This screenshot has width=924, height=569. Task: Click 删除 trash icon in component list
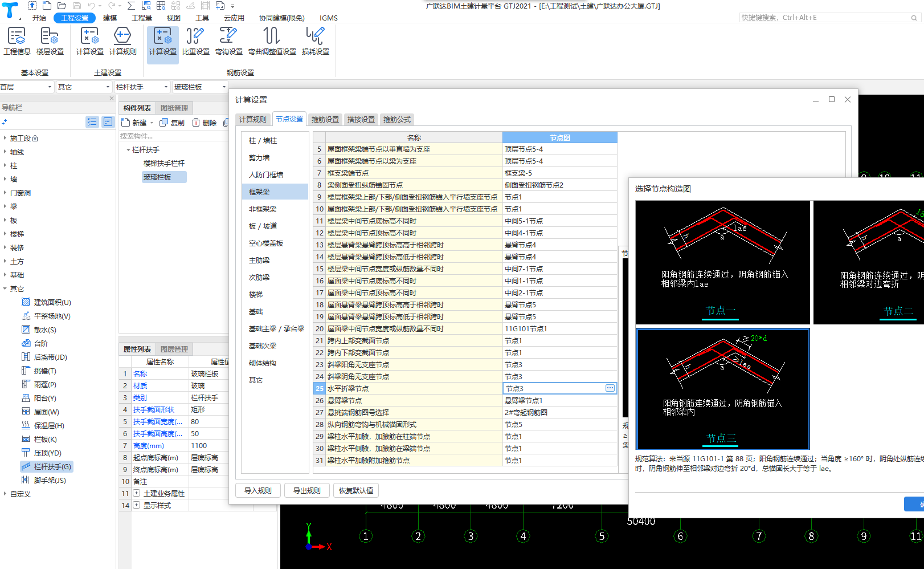coord(196,123)
